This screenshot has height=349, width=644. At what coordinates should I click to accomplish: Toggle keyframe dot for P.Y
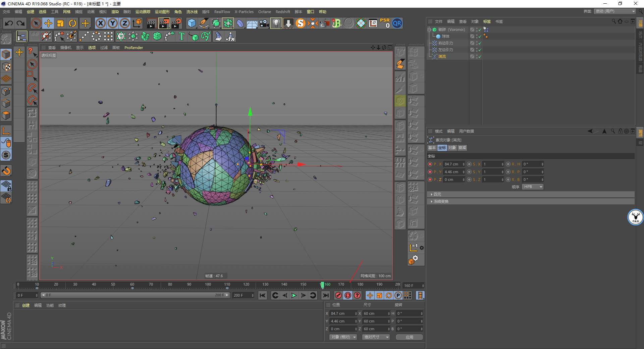[x=430, y=172]
